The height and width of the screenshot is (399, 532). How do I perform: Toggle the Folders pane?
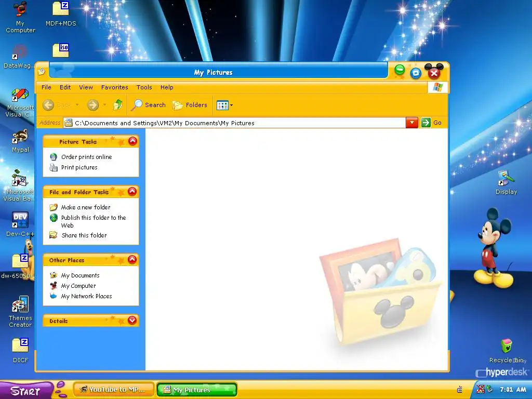pos(190,105)
